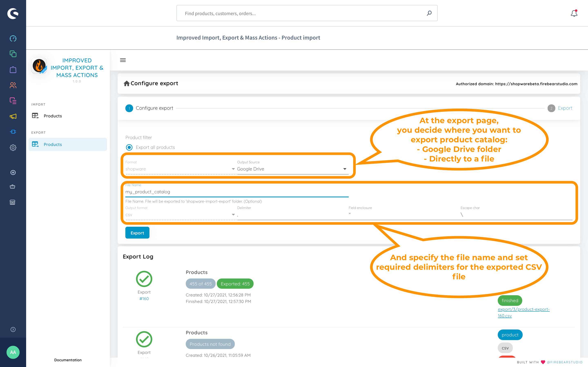
Task: Click the Products icon under Import section
Action: point(36,115)
